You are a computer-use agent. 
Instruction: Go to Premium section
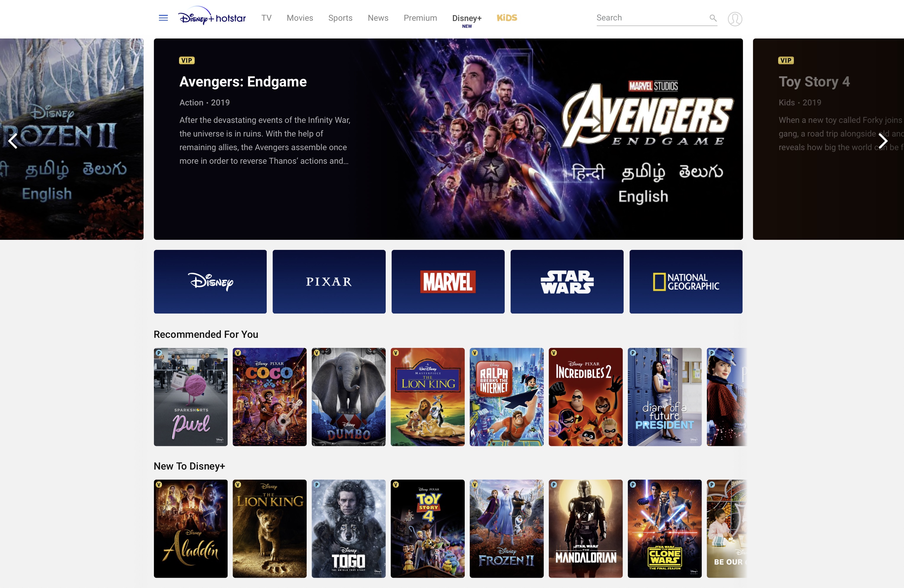420,18
